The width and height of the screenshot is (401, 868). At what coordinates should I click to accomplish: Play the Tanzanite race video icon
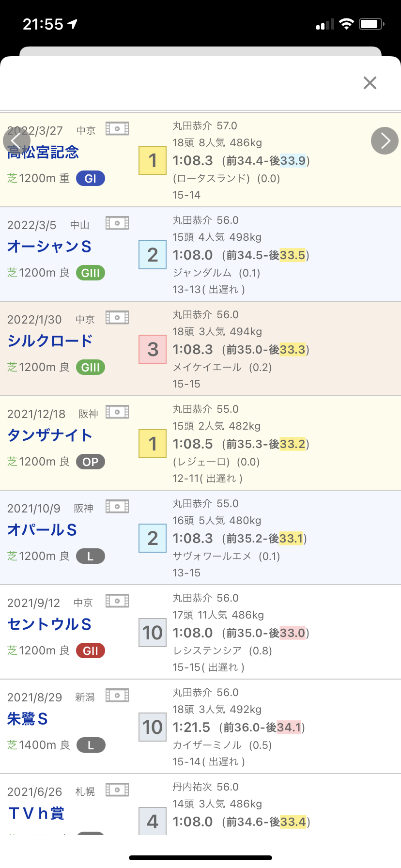point(117,412)
